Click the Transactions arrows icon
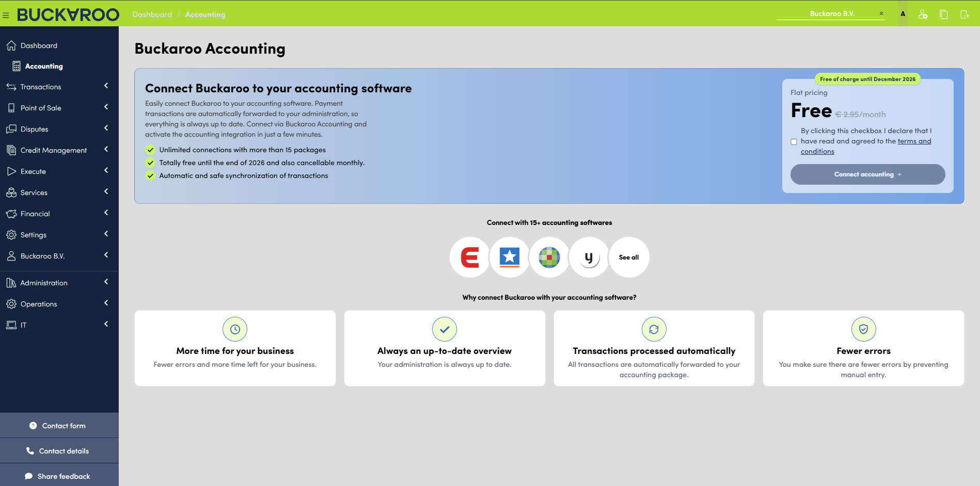 11,87
